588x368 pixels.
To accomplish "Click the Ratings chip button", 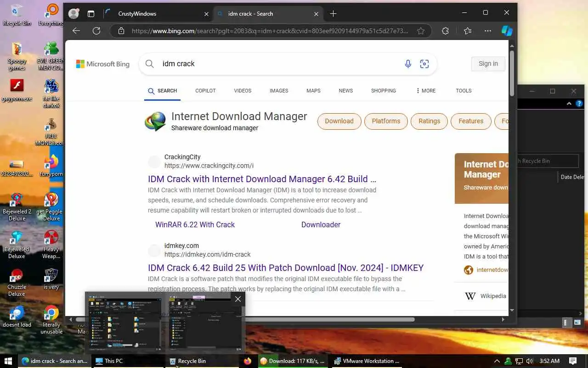I will click(429, 121).
